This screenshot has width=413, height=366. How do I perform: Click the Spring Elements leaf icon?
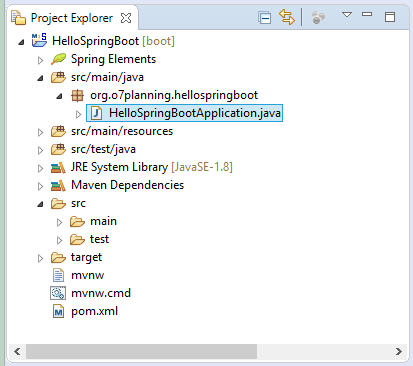[x=58, y=59]
